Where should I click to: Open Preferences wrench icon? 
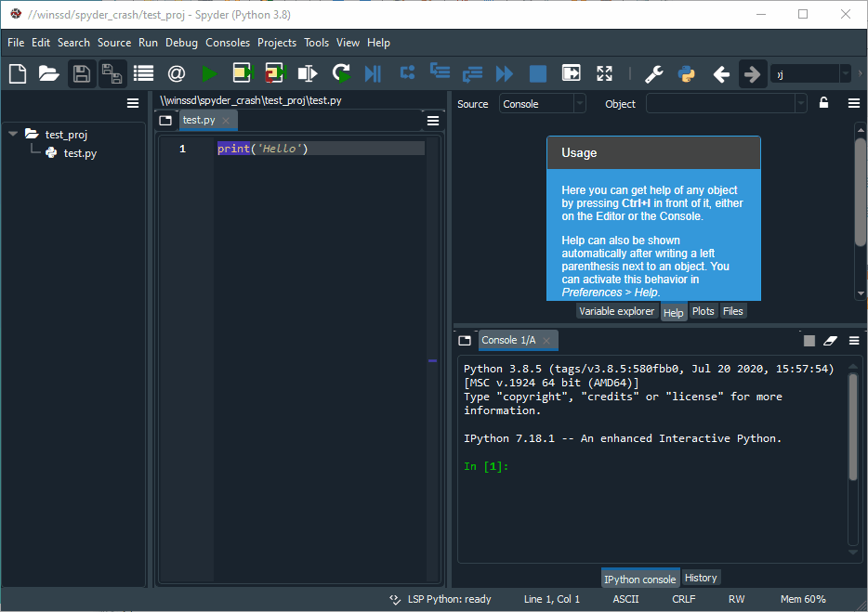(653, 73)
